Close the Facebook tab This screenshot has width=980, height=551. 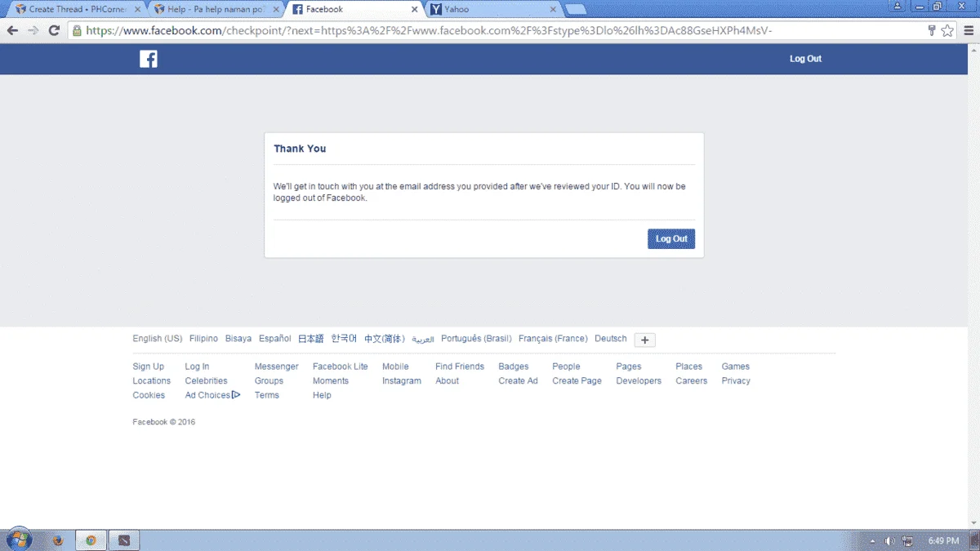click(415, 10)
